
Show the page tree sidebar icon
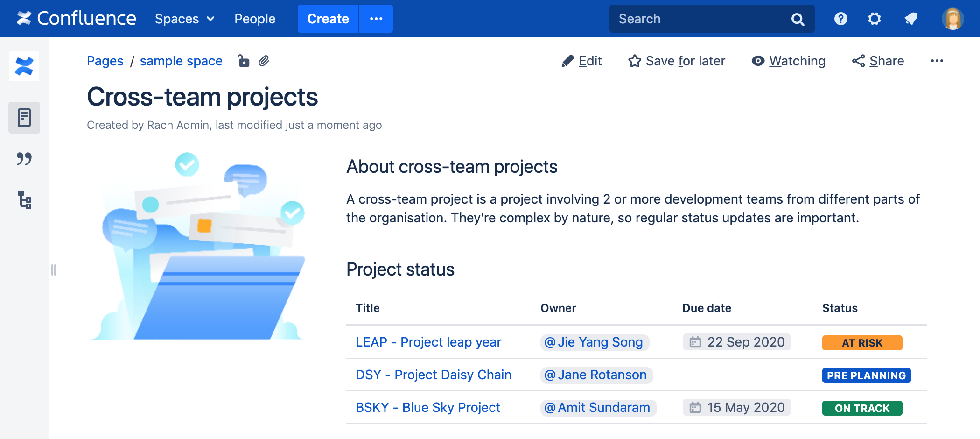(x=24, y=200)
